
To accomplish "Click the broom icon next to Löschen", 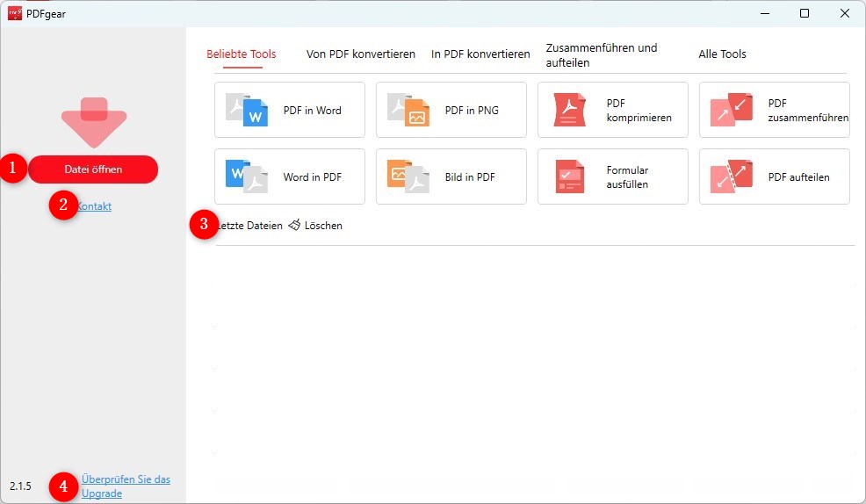I will (x=294, y=225).
